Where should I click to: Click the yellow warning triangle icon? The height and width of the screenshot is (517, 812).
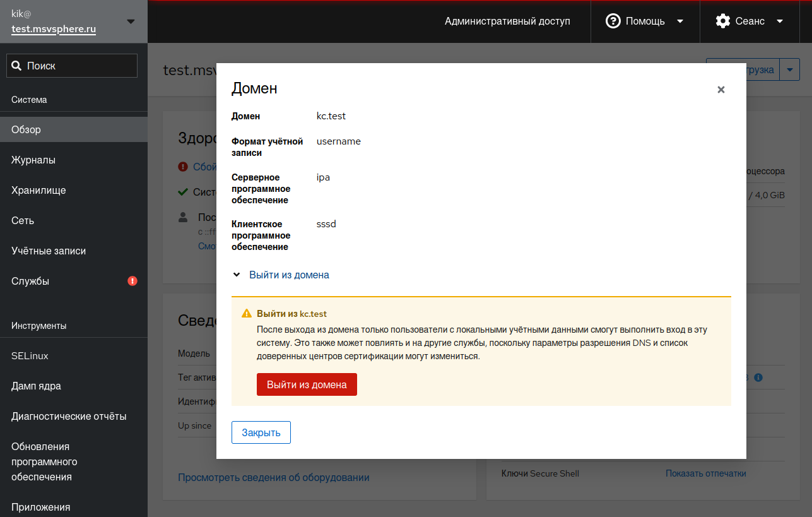tap(247, 314)
